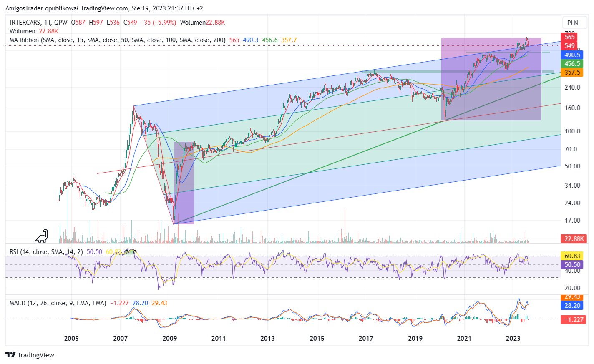The width and height of the screenshot is (594, 364).
Task: Click the 40.00 level on the RSI axis
Action: tap(572, 271)
